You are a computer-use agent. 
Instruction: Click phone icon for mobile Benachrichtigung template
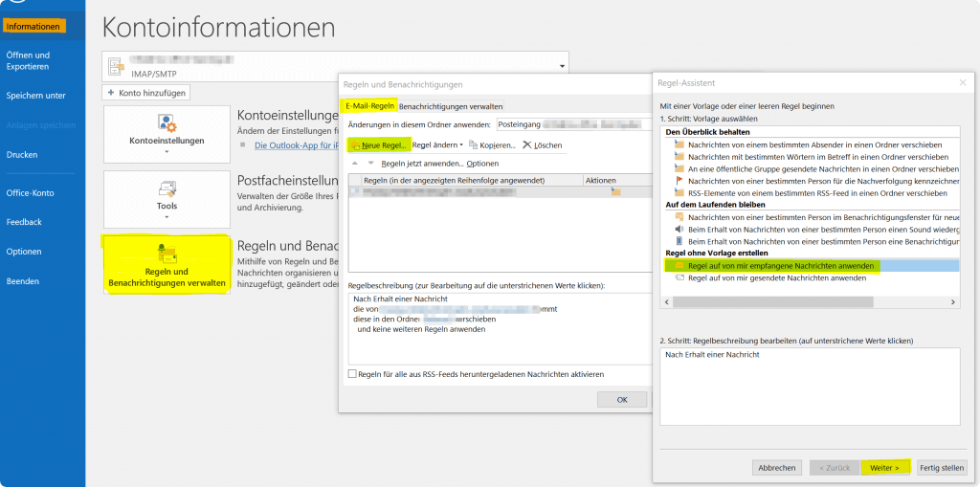[679, 241]
